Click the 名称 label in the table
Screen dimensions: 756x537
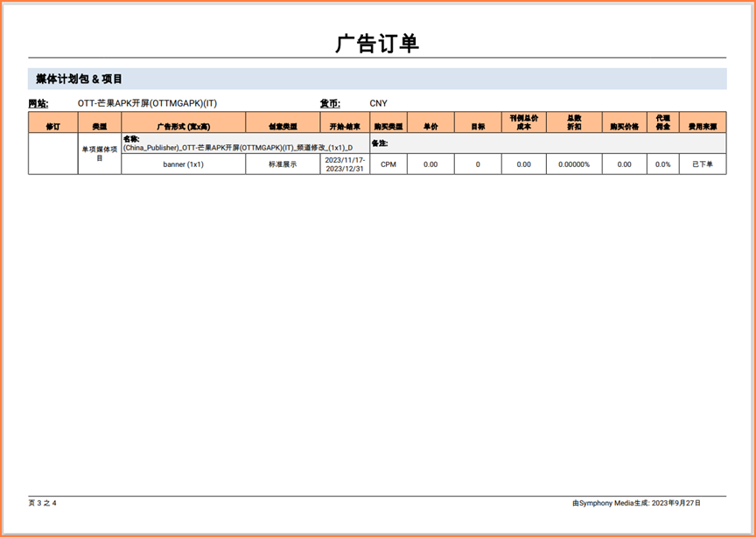point(131,139)
